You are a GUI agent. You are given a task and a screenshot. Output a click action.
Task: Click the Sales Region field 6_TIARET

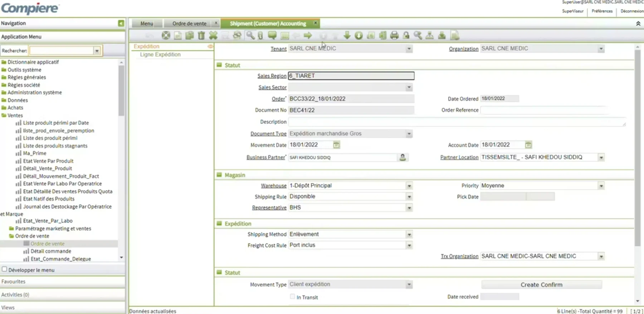click(351, 76)
